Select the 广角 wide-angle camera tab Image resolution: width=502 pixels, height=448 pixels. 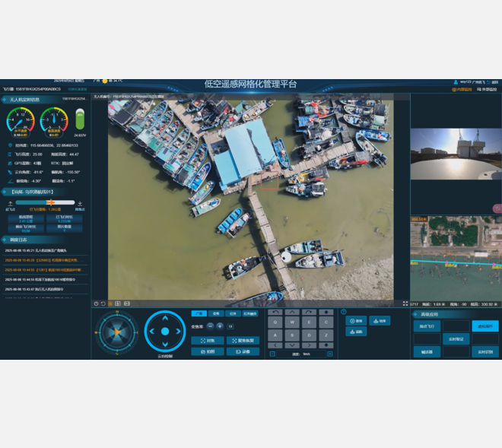tap(199, 313)
